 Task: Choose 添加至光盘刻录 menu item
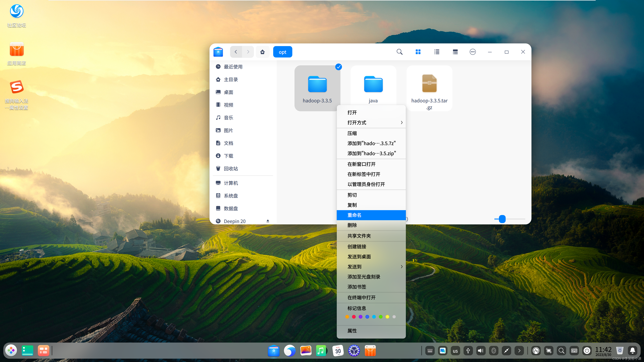click(x=371, y=277)
